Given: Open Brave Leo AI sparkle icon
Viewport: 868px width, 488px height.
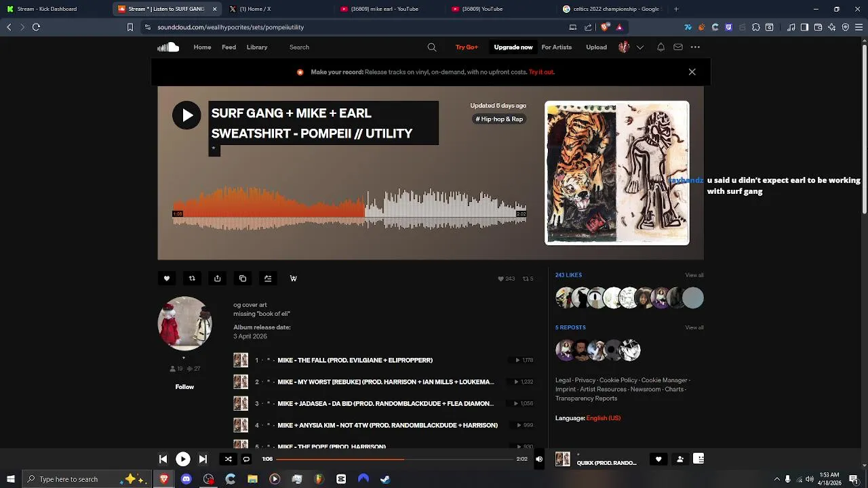Looking at the screenshot, I should pyautogui.click(x=831, y=27).
